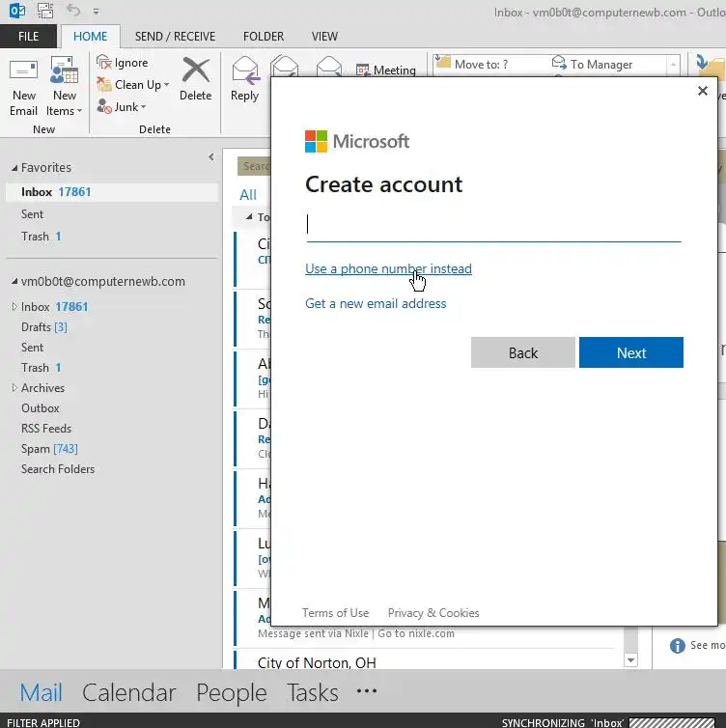Select Trash folder under Favorites
726x728 pixels.
point(41,237)
